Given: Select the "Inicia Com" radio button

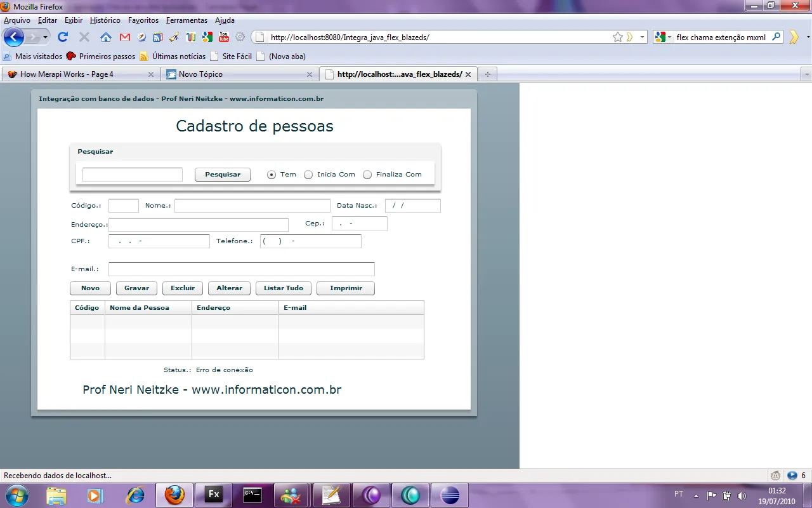Looking at the screenshot, I should [308, 175].
